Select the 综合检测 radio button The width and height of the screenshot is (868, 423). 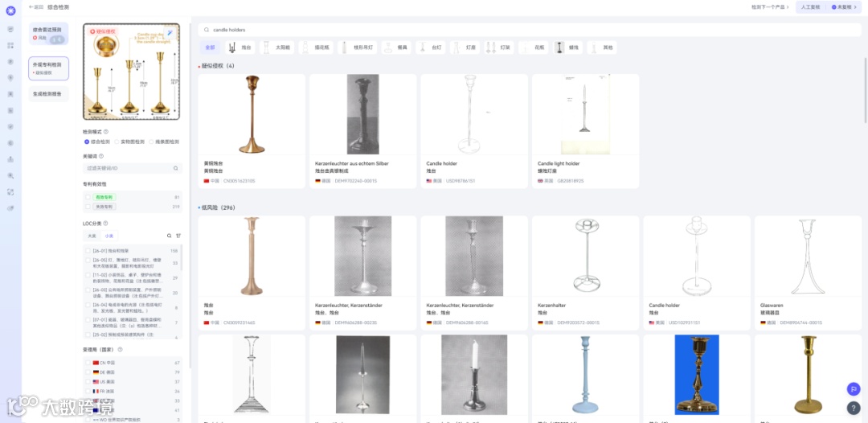click(x=87, y=142)
